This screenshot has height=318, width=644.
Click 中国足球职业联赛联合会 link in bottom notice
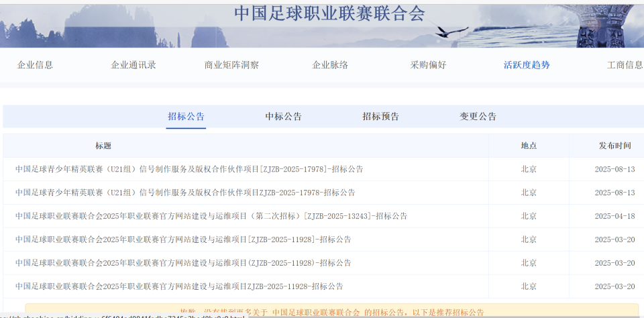tap(316, 313)
